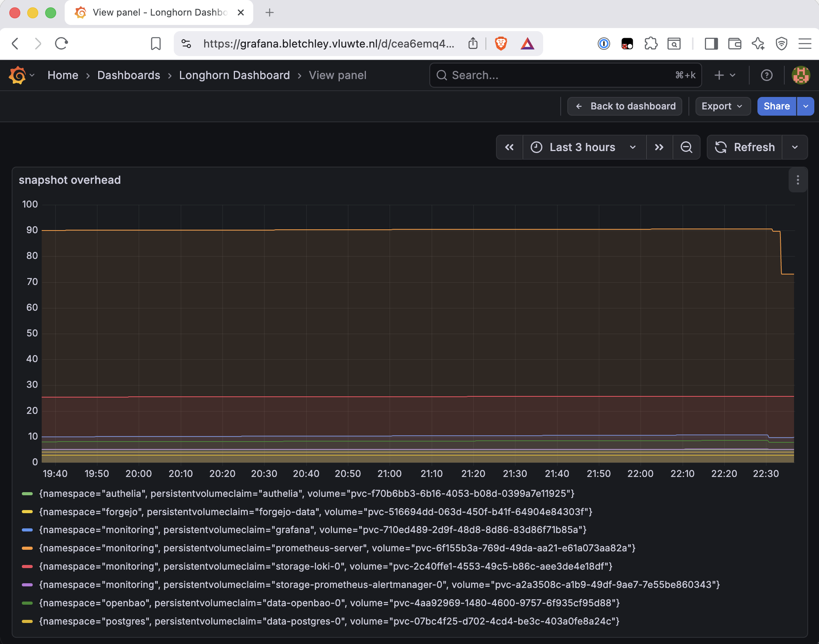Zoom out the time range magnifier icon
Viewport: 819px width, 644px height.
pyautogui.click(x=687, y=147)
